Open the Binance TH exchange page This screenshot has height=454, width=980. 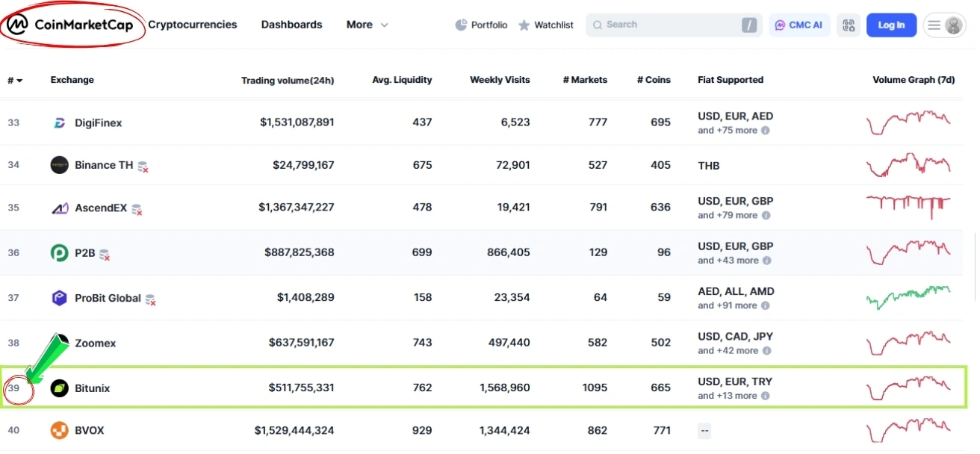click(104, 165)
